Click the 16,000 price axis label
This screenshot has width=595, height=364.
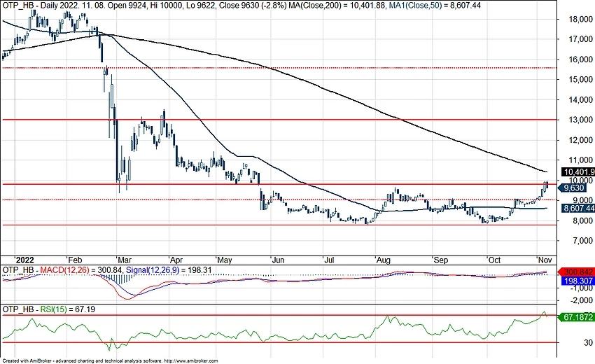click(x=581, y=59)
